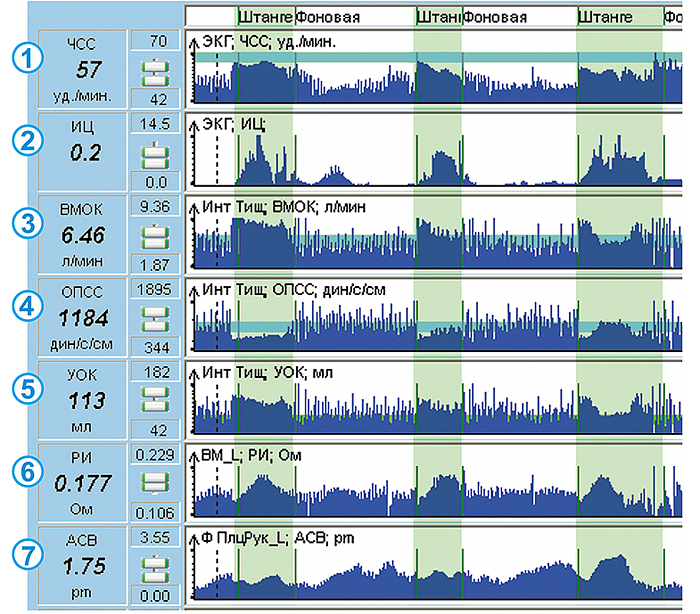Click the АСВ lower limit field showing 0.00
The width and height of the screenshot is (700, 614).
coord(156,594)
